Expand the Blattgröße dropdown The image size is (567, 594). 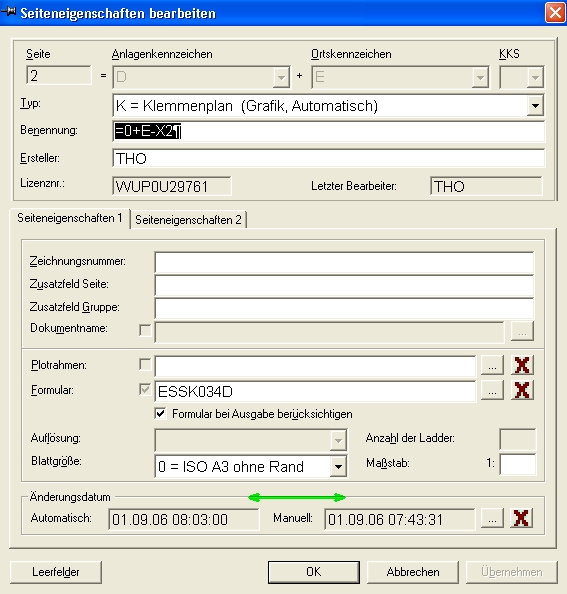[338, 466]
